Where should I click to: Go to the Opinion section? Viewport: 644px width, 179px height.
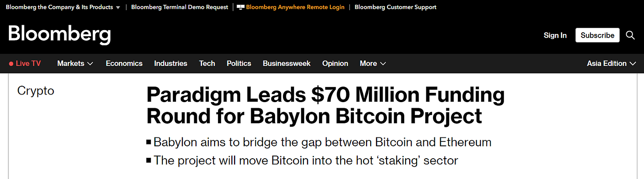click(335, 64)
